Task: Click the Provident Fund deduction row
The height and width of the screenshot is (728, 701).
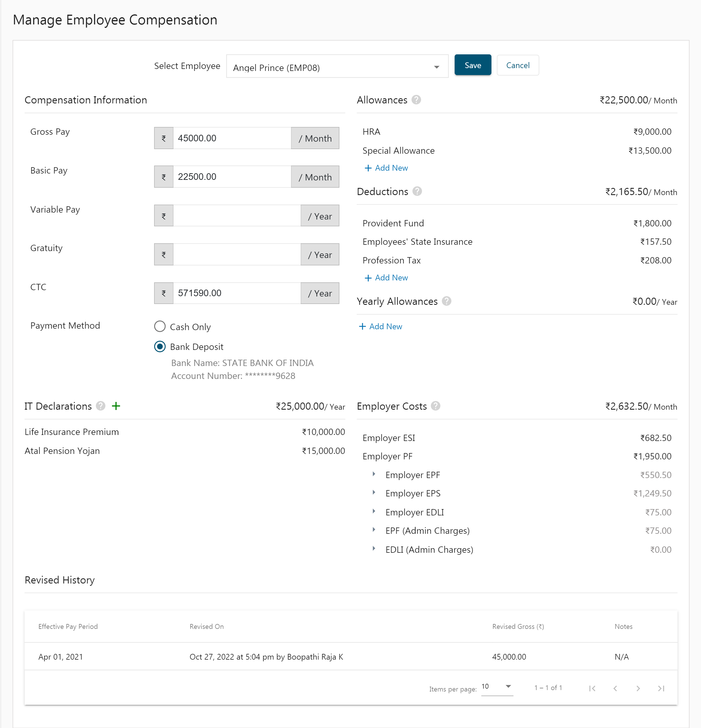Action: point(517,223)
